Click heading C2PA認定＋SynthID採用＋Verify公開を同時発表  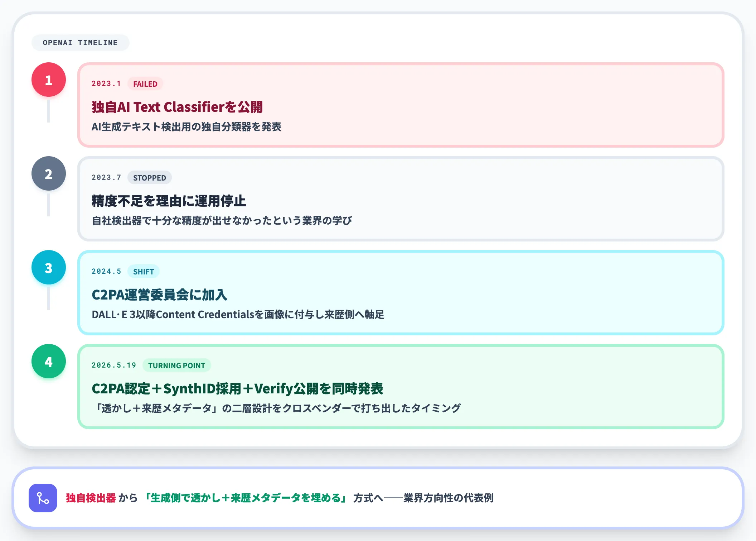pyautogui.click(x=237, y=388)
